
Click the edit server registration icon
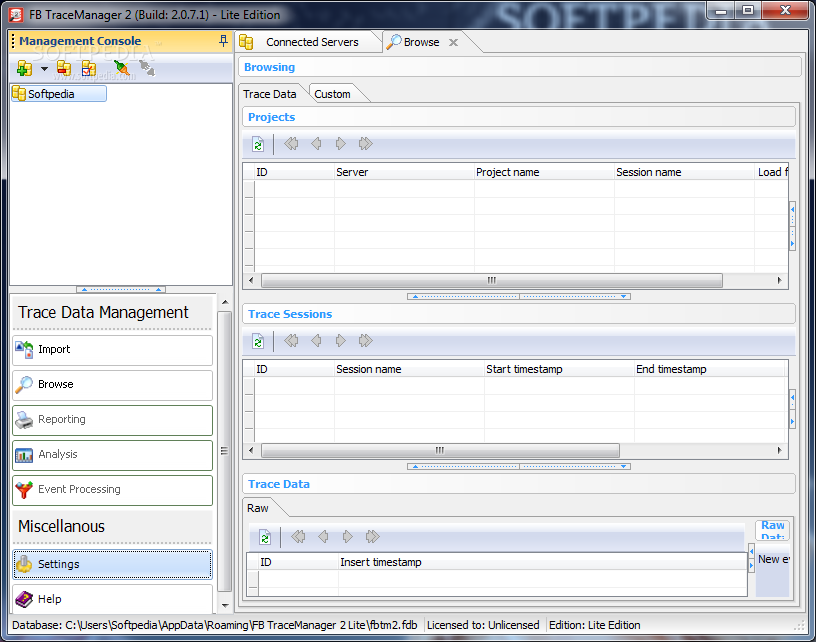[89, 68]
